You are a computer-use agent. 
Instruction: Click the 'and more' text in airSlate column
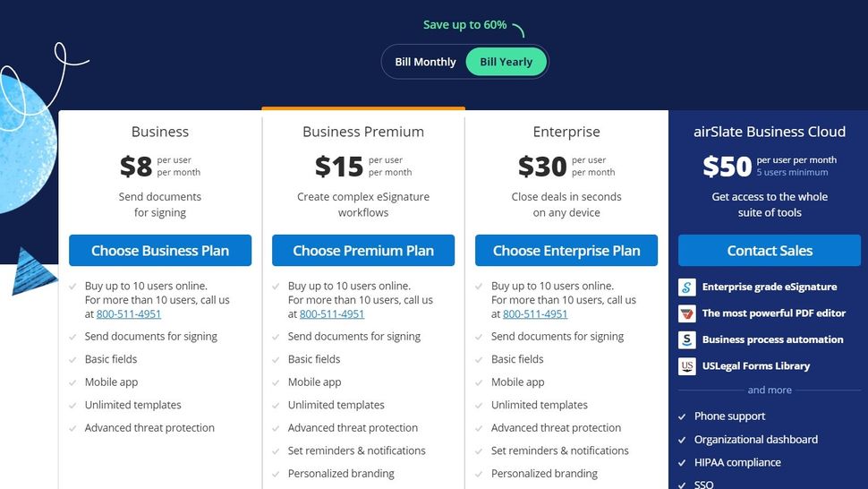click(x=770, y=390)
